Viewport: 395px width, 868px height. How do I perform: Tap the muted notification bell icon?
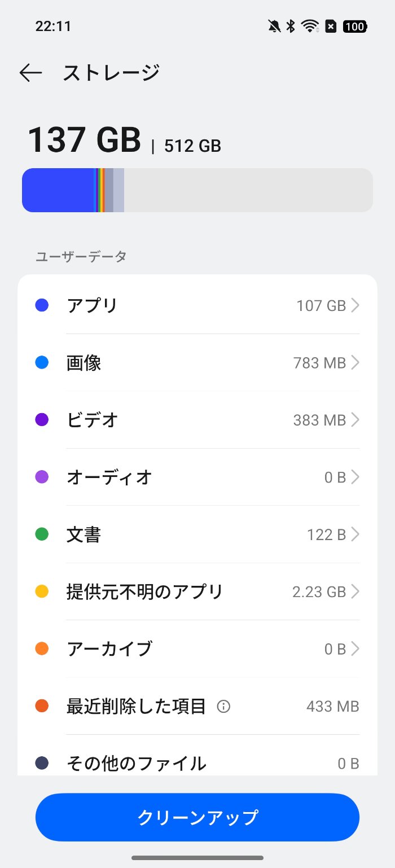pyautogui.click(x=274, y=26)
